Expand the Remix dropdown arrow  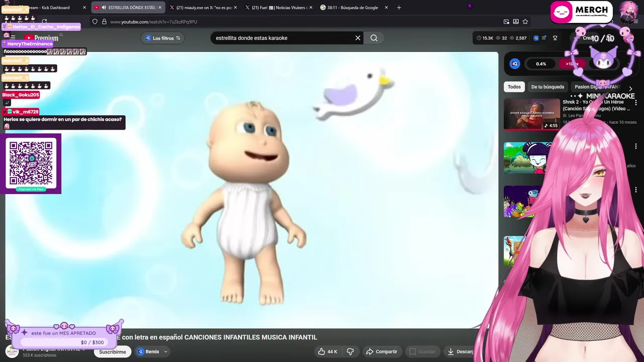166,351
